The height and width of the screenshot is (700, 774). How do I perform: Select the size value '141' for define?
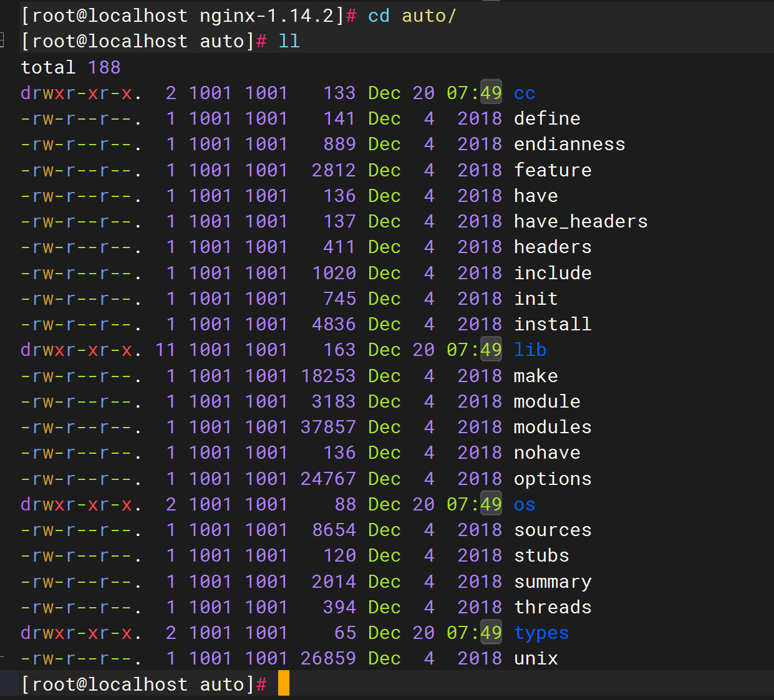pos(339,118)
